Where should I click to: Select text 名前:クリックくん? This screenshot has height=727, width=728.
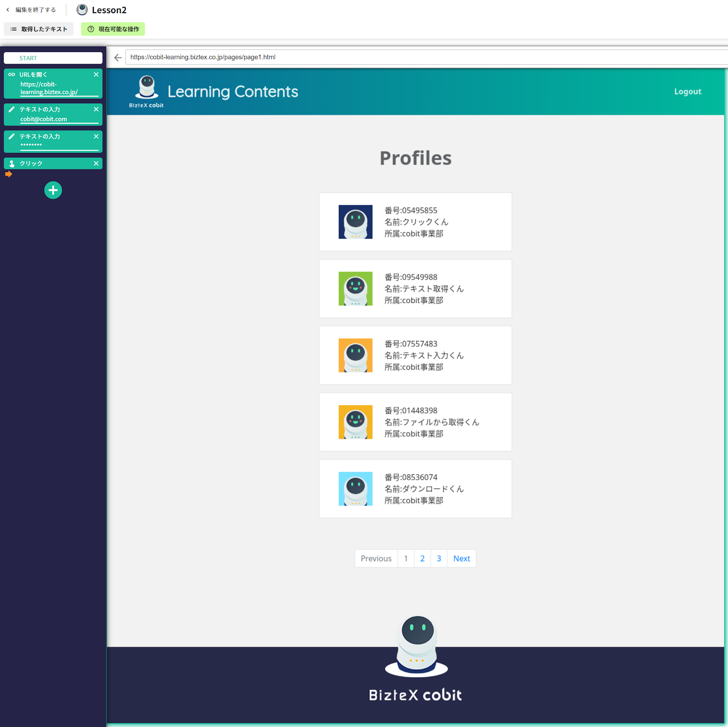click(416, 222)
